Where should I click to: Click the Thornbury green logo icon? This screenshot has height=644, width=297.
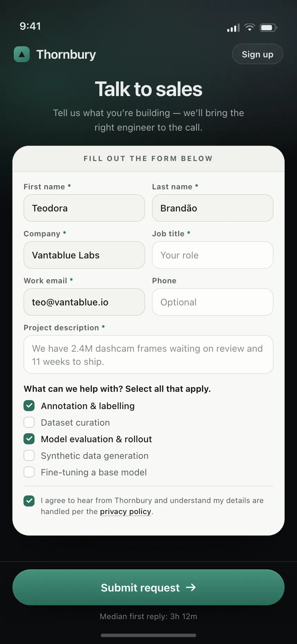tap(22, 54)
